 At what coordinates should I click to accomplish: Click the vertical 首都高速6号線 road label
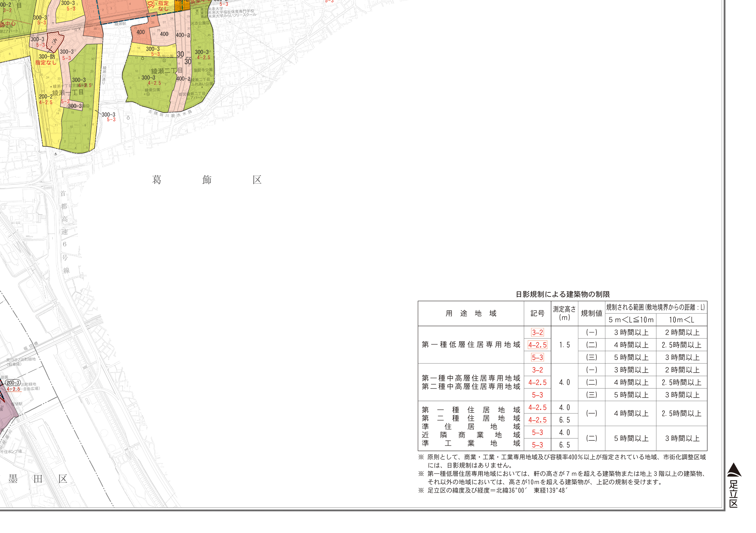tap(64, 232)
